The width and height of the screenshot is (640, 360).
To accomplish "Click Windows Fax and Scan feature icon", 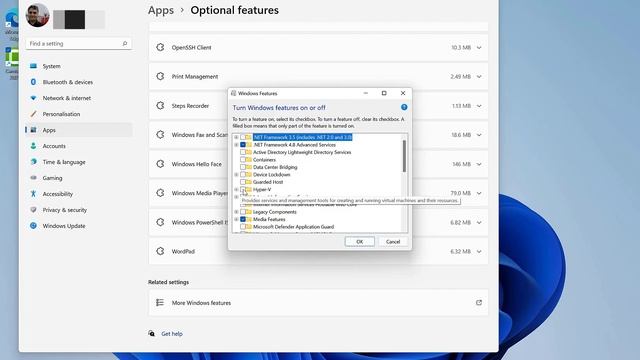I will pos(160,135).
